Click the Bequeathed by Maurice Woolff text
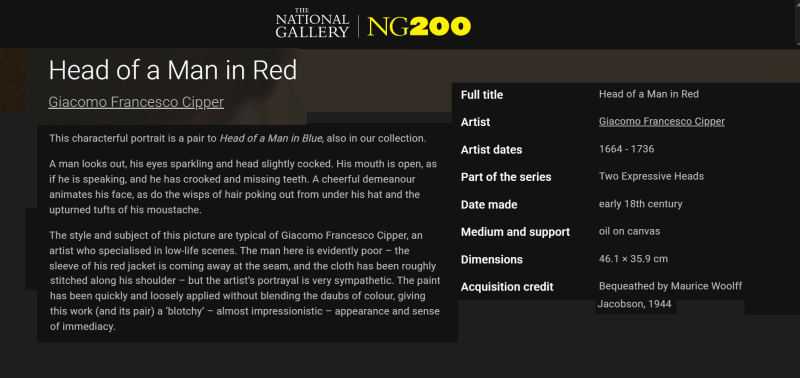 670,286
